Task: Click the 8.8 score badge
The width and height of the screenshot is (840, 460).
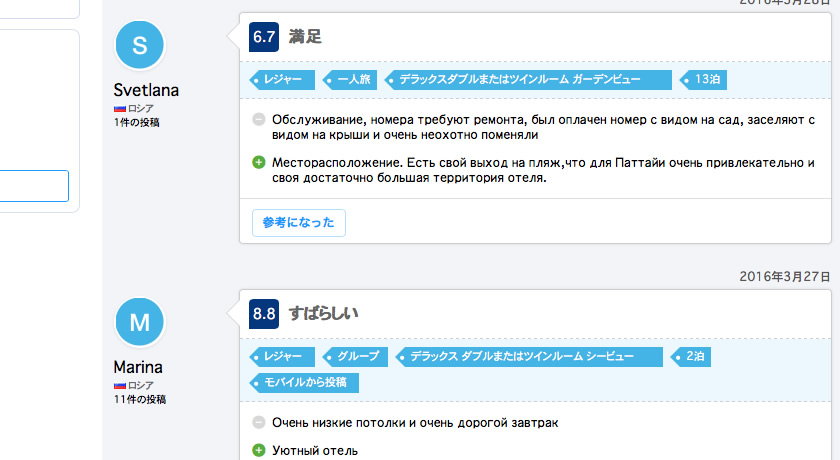Action: pos(264,314)
